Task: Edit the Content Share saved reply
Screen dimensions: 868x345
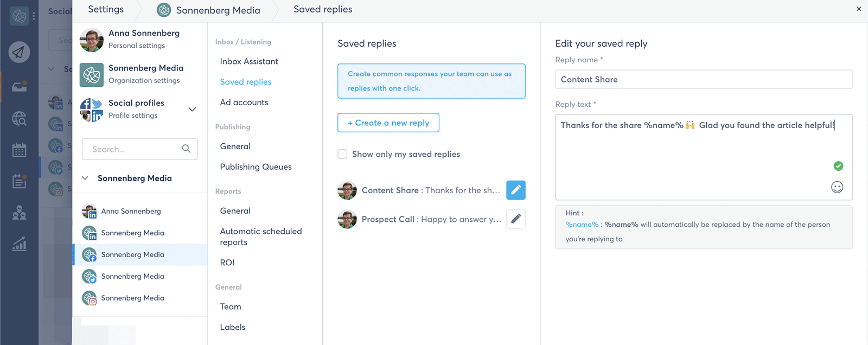Action: (x=515, y=190)
